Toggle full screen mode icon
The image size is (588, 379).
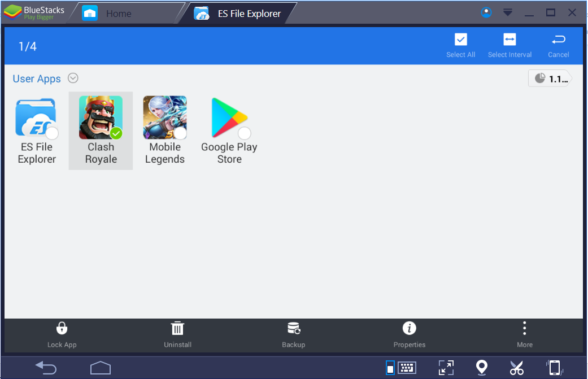pyautogui.click(x=446, y=368)
